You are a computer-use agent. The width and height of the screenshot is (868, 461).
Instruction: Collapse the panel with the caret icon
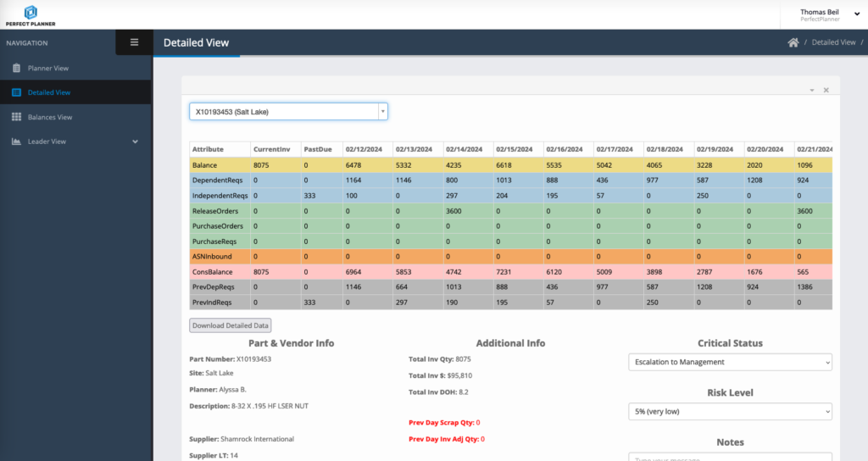(811, 90)
